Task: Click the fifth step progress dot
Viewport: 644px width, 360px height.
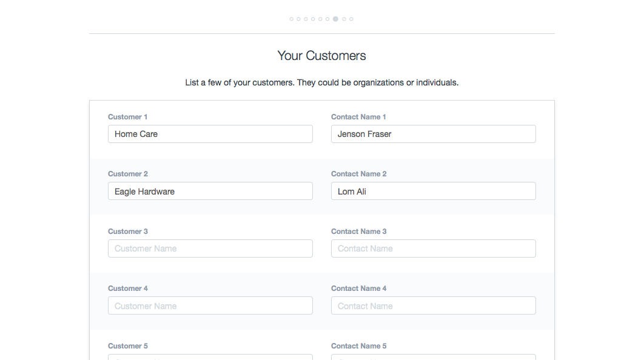Action: click(320, 19)
